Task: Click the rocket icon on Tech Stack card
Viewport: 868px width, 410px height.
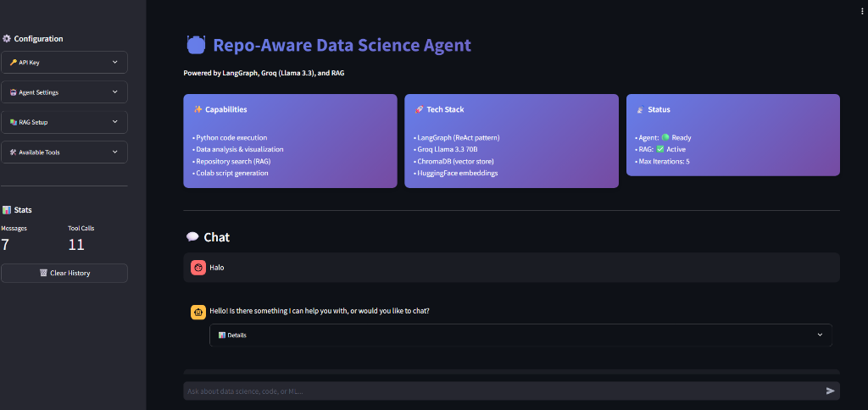Action: [419, 109]
